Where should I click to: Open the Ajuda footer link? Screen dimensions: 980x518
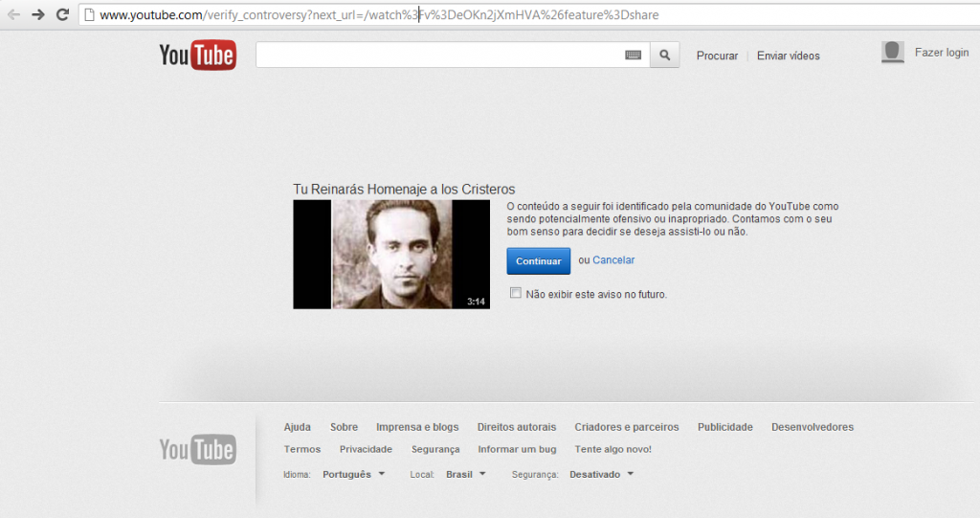[x=297, y=427]
